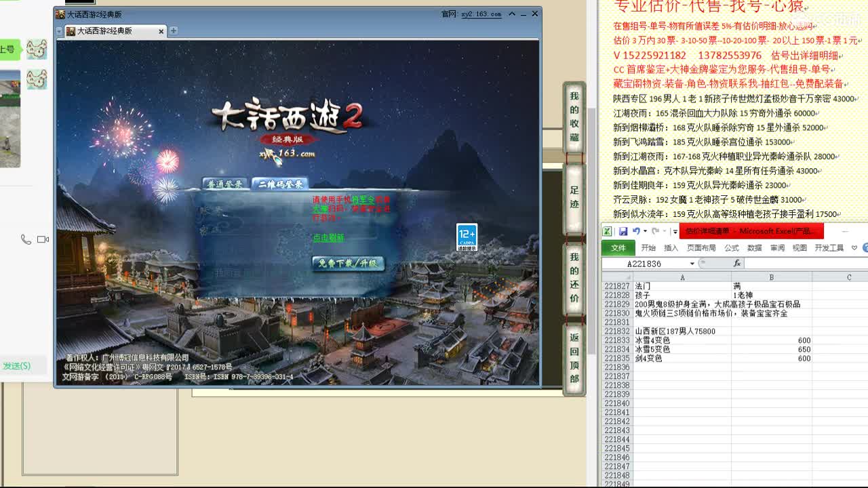Close the 大话西游2经典版 tab
This screenshot has height=488, width=868.
point(161,31)
